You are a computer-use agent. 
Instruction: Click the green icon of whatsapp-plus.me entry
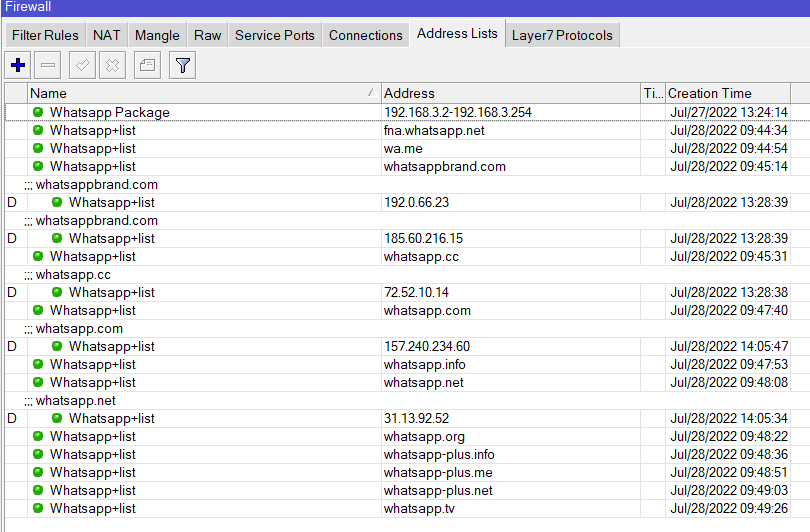(x=38, y=472)
